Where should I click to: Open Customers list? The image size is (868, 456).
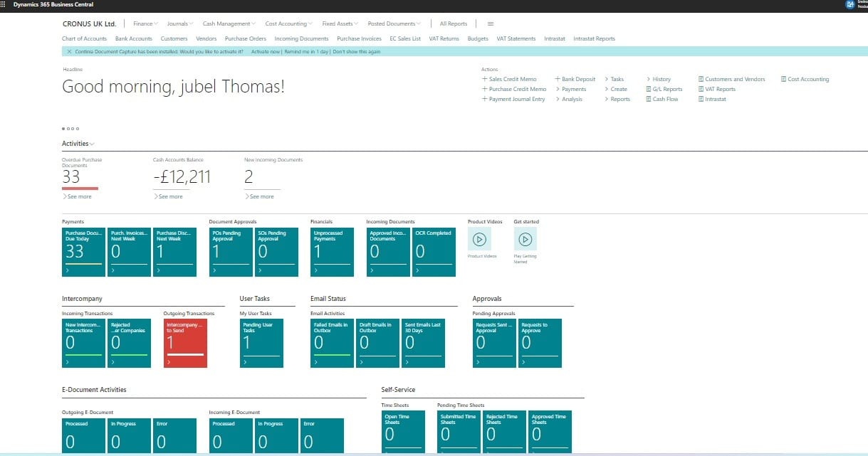click(174, 38)
